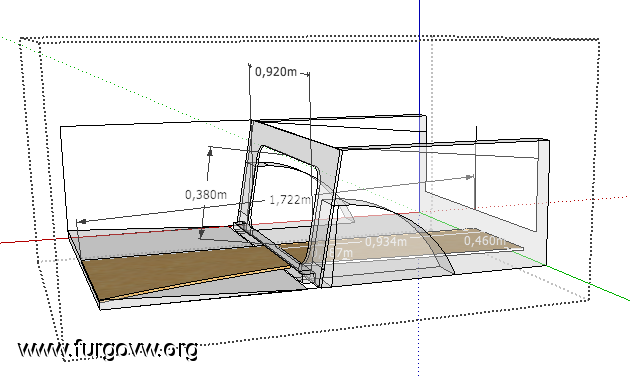
Task: Click the dotted bounding box top edge
Action: coord(309,39)
